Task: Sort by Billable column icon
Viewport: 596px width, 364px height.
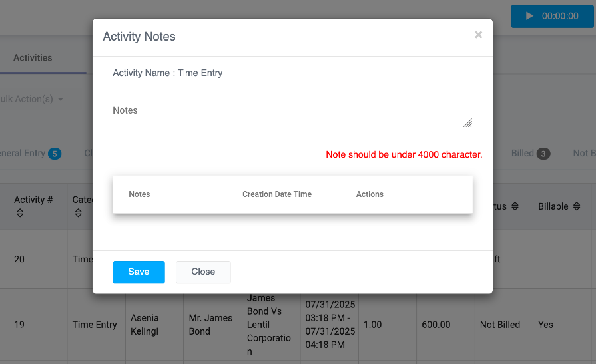Action: pos(577,207)
